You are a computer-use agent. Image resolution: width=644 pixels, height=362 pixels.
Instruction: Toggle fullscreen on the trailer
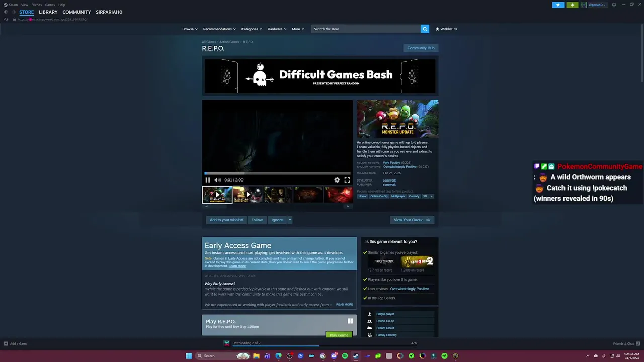(347, 180)
